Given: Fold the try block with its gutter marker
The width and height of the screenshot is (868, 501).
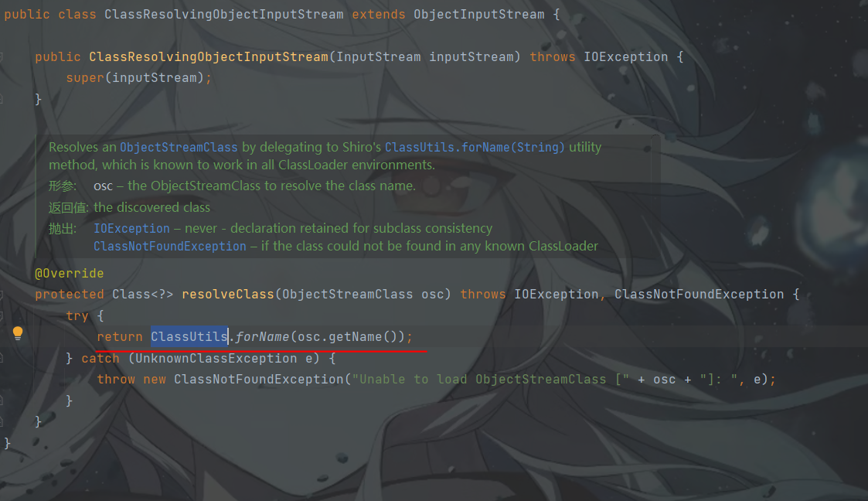Looking at the screenshot, I should coord(2,316).
